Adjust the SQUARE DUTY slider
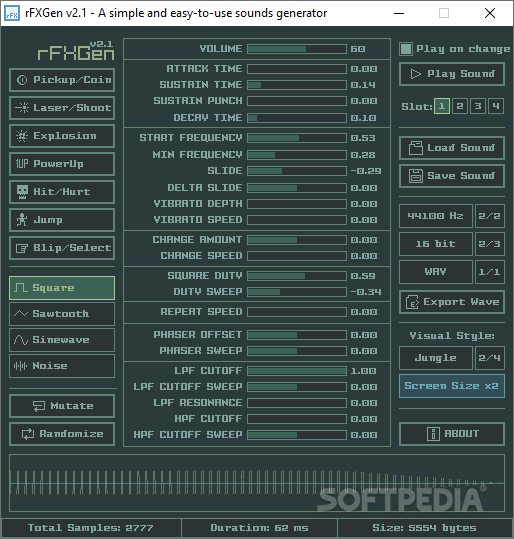514x539 pixels. [x=297, y=276]
